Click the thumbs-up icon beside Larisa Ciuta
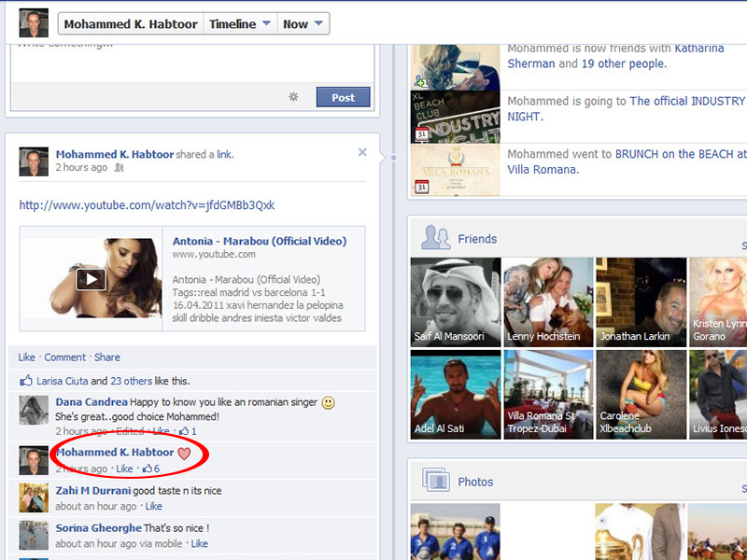This screenshot has height=560, width=747. click(25, 381)
